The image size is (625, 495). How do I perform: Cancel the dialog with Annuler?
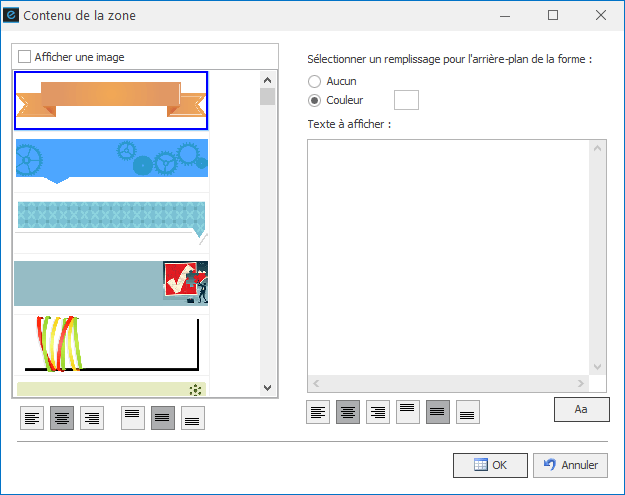click(571, 465)
